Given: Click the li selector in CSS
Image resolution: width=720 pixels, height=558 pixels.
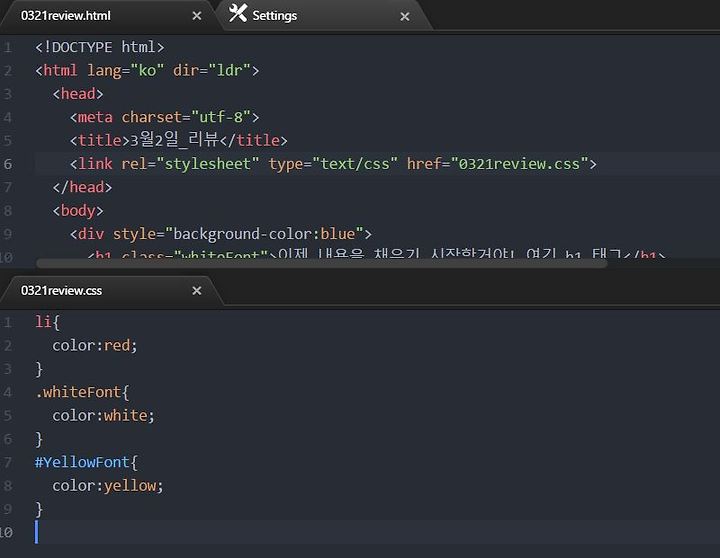Looking at the screenshot, I should tap(43, 321).
